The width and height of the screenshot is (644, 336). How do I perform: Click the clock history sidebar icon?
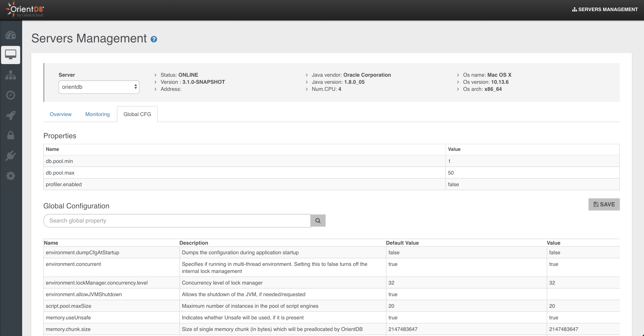11,95
